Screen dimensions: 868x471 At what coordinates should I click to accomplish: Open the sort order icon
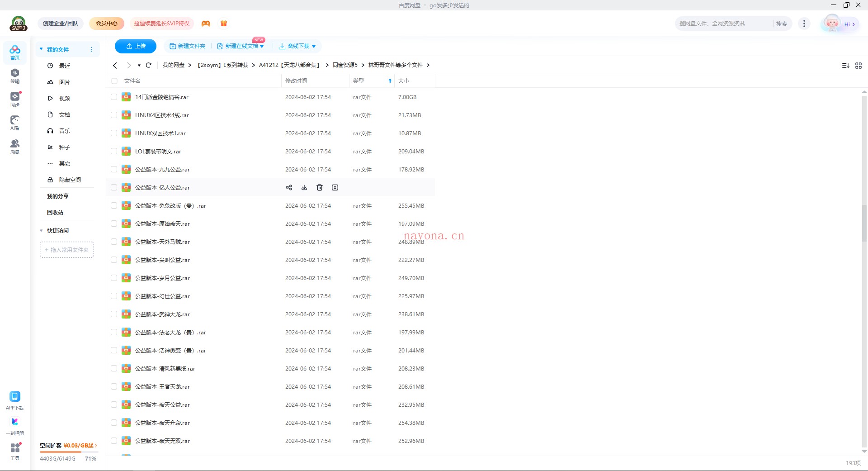[x=845, y=66]
